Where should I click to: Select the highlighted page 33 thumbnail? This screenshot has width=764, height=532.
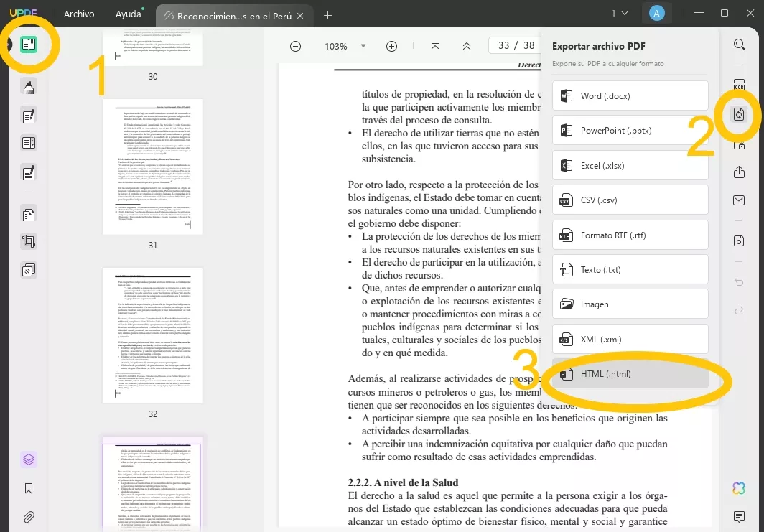coord(152,483)
